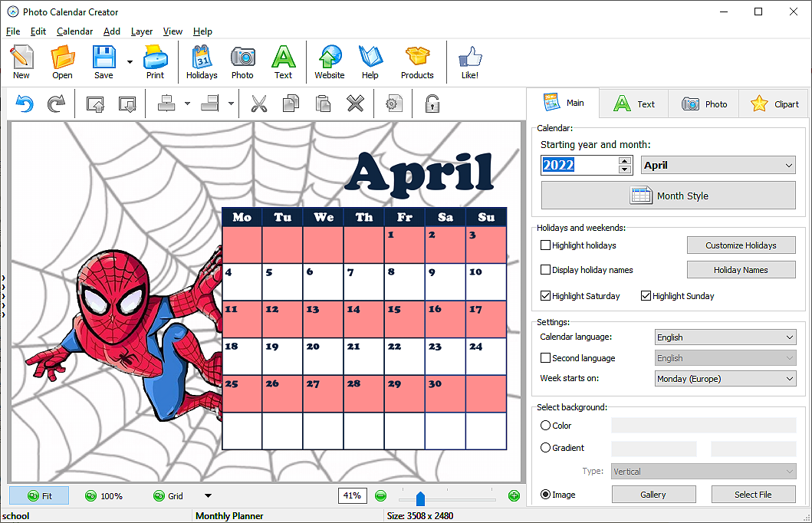The width and height of the screenshot is (812, 523).
Task: Open the File menu
Action: tap(13, 31)
